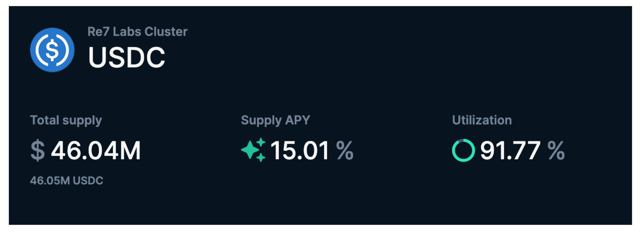644x234 pixels.
Task: Click the blue USDC coin logo
Action: tap(52, 50)
